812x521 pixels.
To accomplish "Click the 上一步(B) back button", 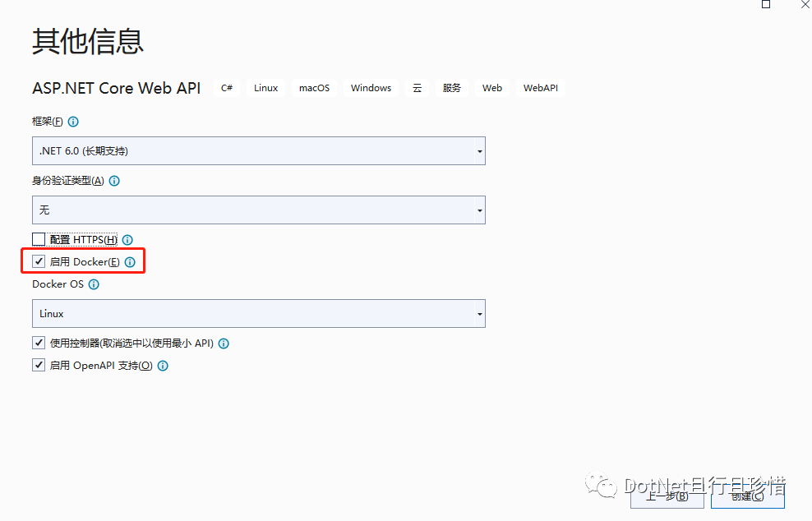I will [x=667, y=496].
